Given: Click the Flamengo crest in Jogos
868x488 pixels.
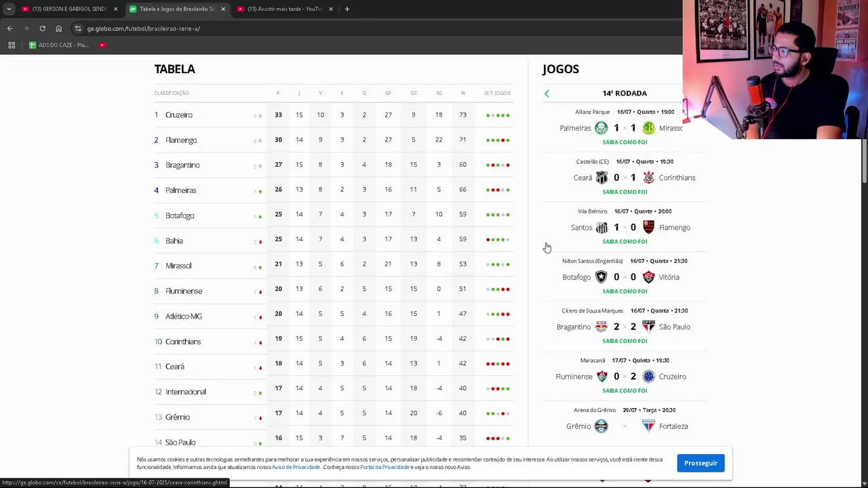Looking at the screenshot, I should (648, 227).
